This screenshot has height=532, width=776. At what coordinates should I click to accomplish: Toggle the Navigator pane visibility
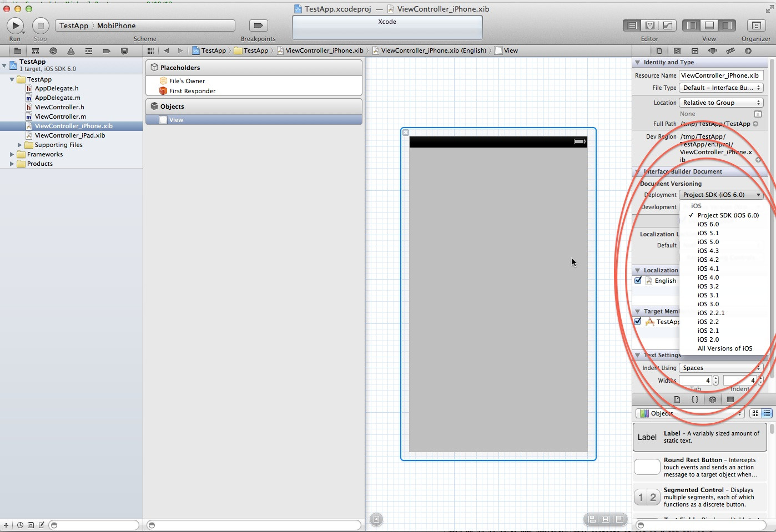[x=692, y=26]
